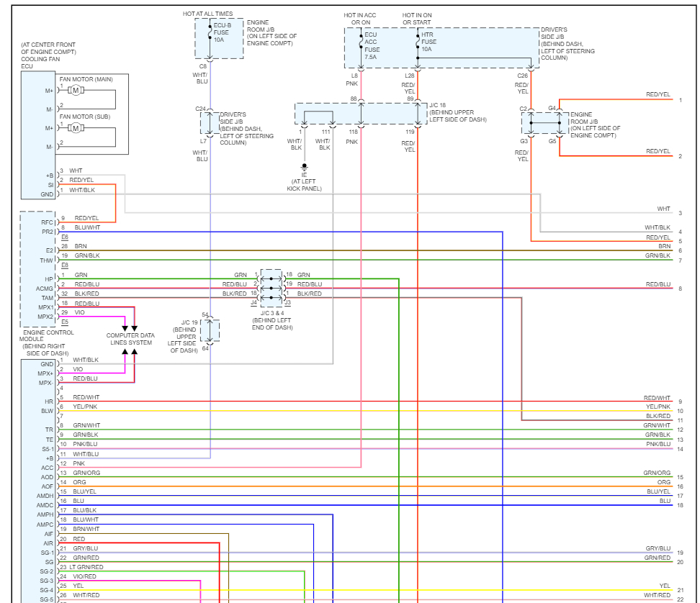Select the AOF terminal label
Image resolution: width=700 pixels, height=603 pixels.
pyautogui.click(x=47, y=486)
